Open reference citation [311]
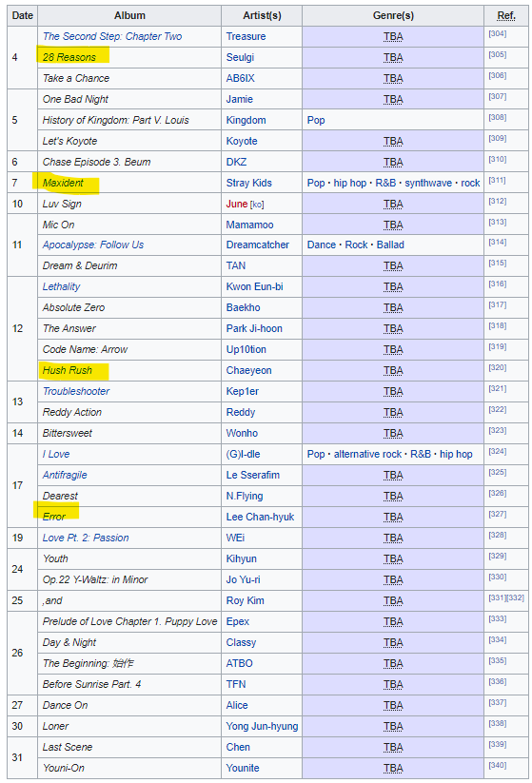The width and height of the screenshot is (532, 783). (x=497, y=180)
